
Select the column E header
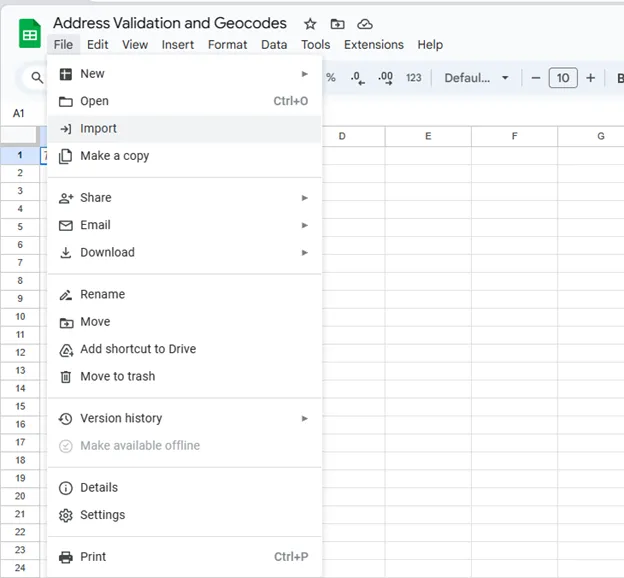tap(428, 136)
